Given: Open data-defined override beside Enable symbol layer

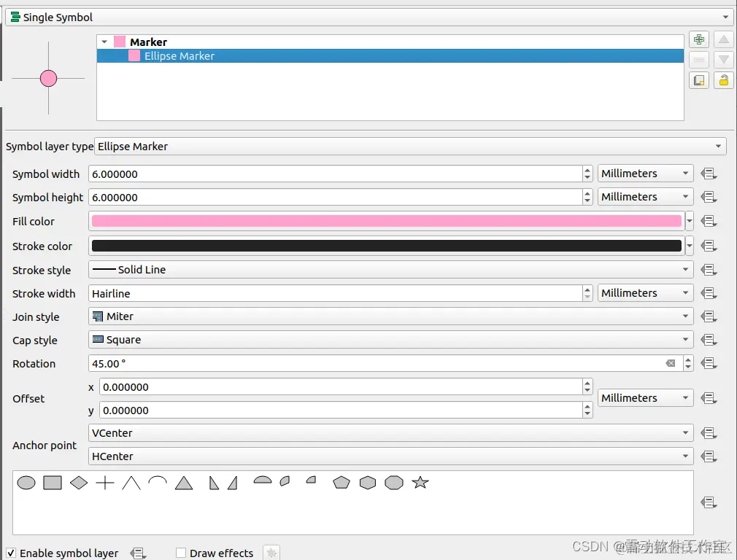Looking at the screenshot, I should (138, 553).
